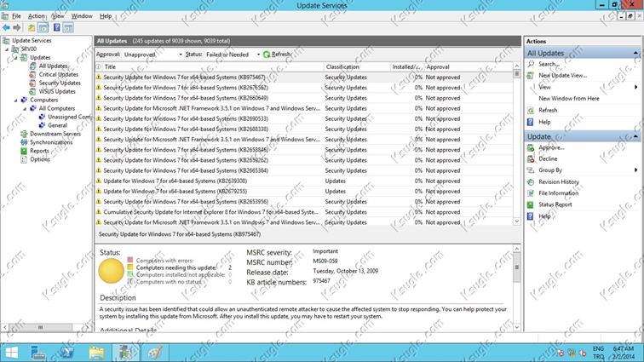Collapse the All Computers tree node
The image size is (644, 362).
click(x=25, y=108)
